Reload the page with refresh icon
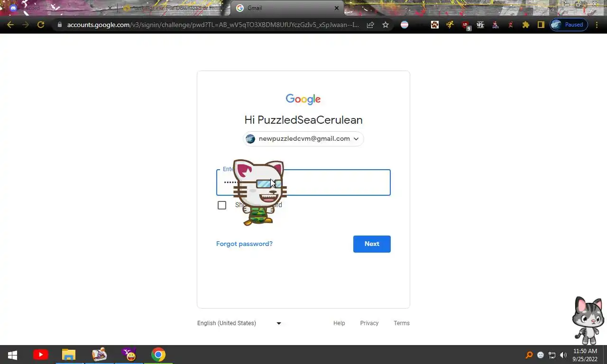 [x=41, y=25]
